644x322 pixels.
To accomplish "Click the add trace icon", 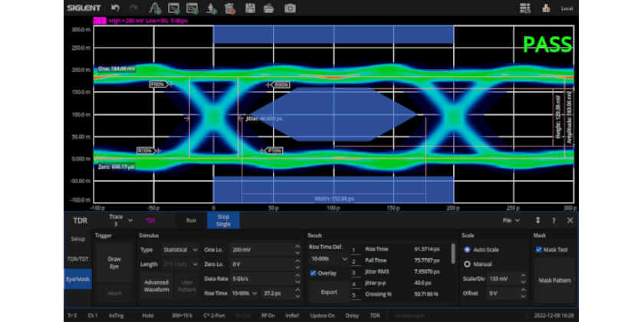I will (155, 8).
